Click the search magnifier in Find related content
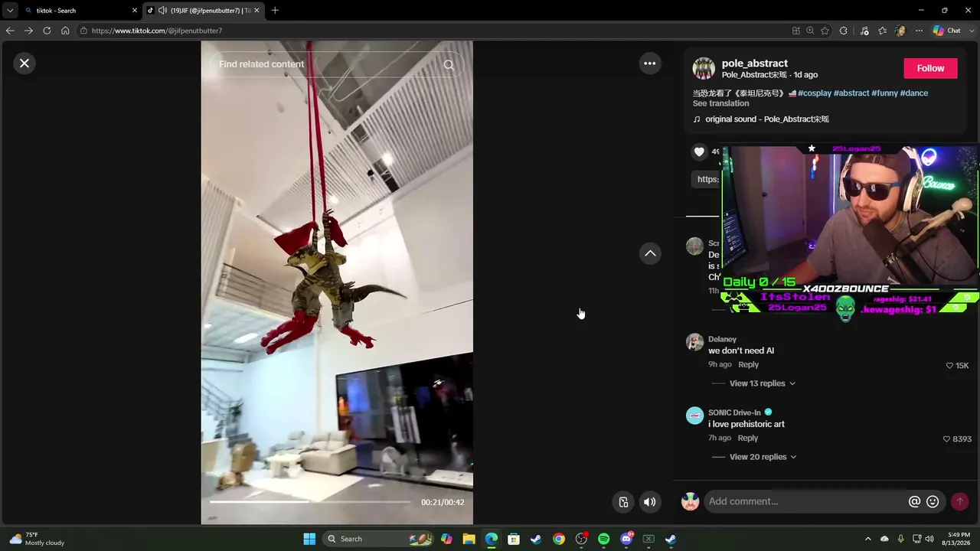Screen dimensions: 980x551 (449, 64)
